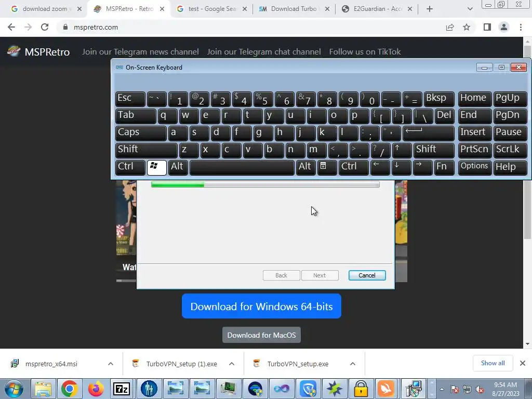Open the Chrome profile menu
Image resolution: width=532 pixels, height=399 pixels.
point(504,27)
